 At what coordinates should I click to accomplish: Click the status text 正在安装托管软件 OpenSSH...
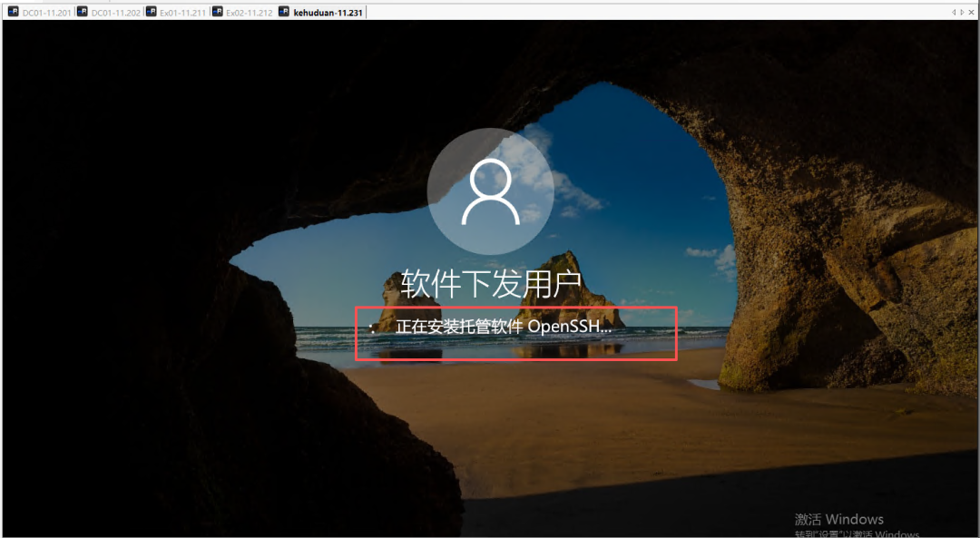coord(503,327)
